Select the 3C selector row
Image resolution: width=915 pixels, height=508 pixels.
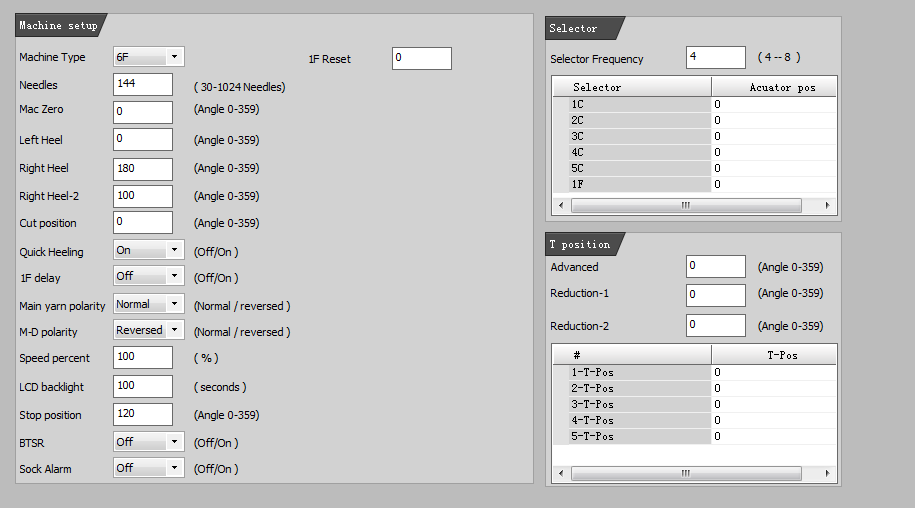694,136
